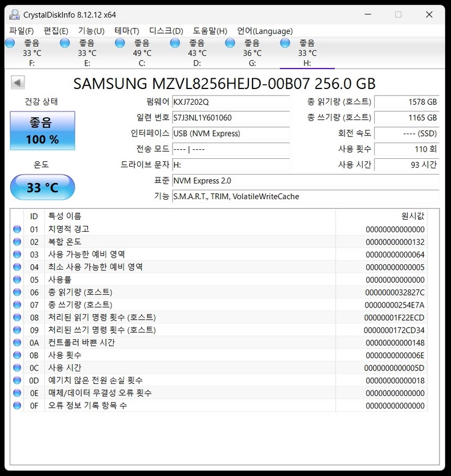Select drive H: disk tab

[307, 53]
